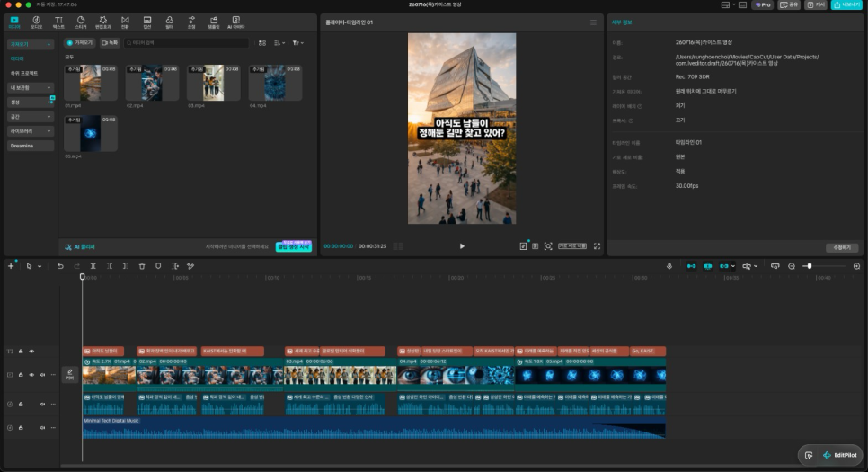868x472 pixels.
Task: Zoom out the timeline with the minus magnifier
Action: pyautogui.click(x=792, y=266)
